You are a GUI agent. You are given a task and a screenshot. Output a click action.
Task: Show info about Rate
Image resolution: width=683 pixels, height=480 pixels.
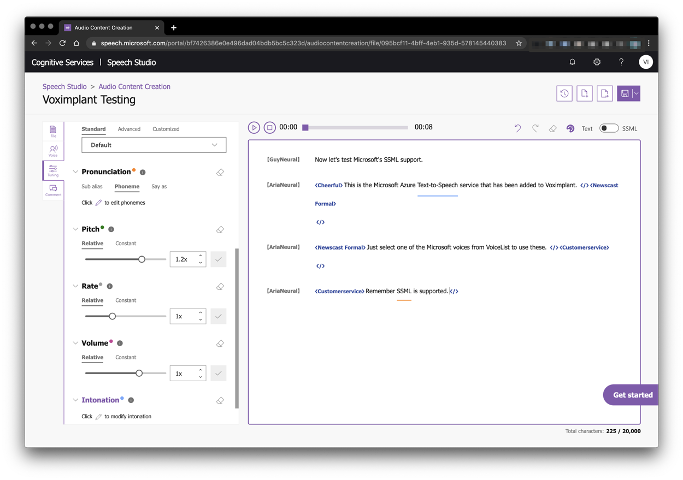click(x=110, y=286)
